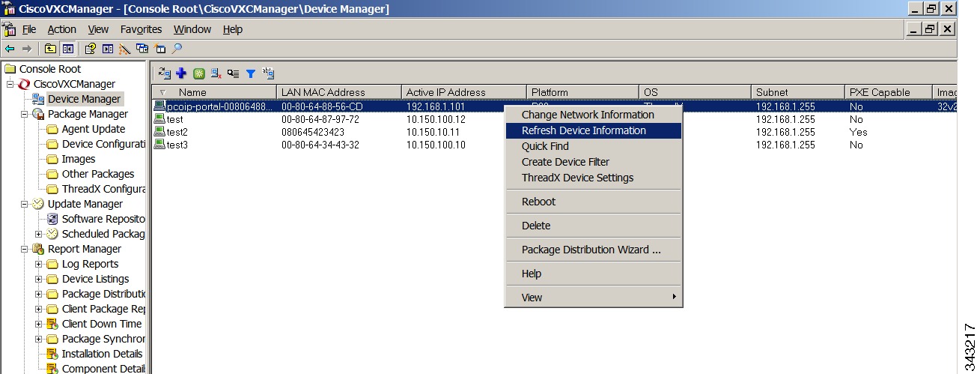The image size is (980, 374).
Task: Expand the Scheduled Packages tree node
Action: tap(39, 234)
